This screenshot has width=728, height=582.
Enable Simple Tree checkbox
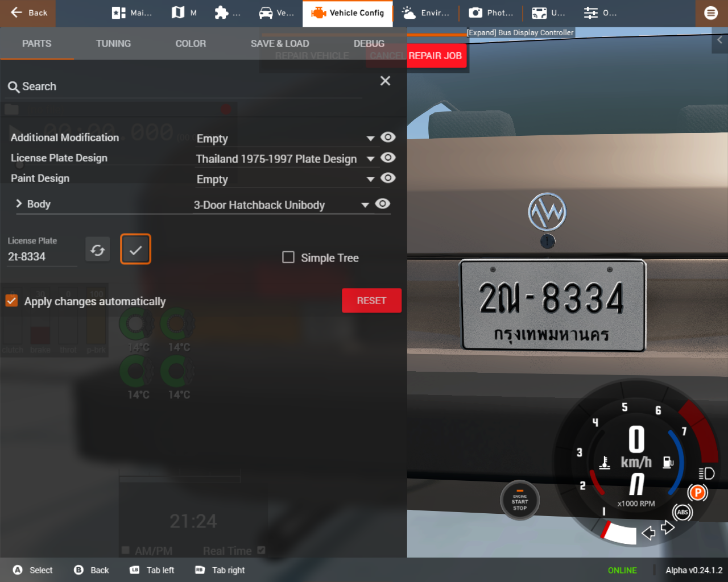coord(288,257)
